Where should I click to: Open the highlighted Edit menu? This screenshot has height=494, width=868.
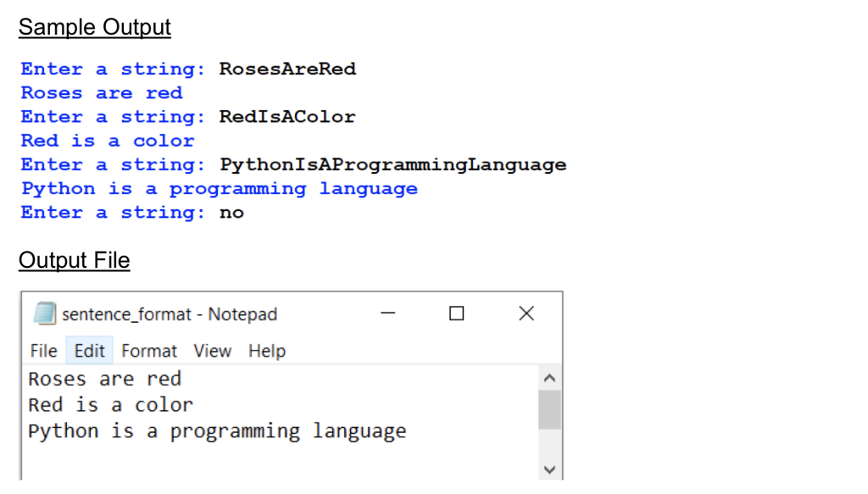89,350
